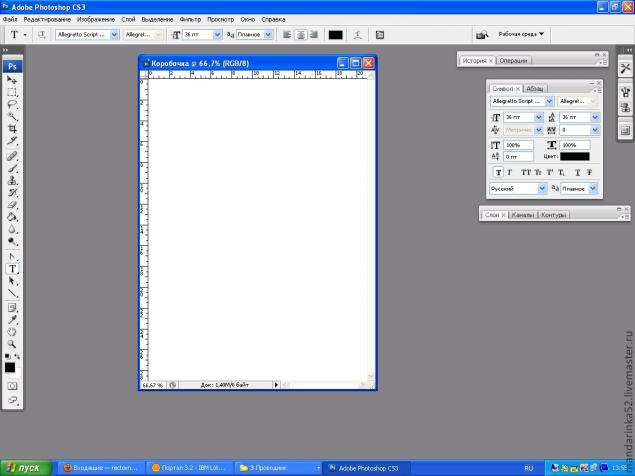Enable center text alignment in options bar
Viewport: 635px width, 476px height.
pos(300,34)
